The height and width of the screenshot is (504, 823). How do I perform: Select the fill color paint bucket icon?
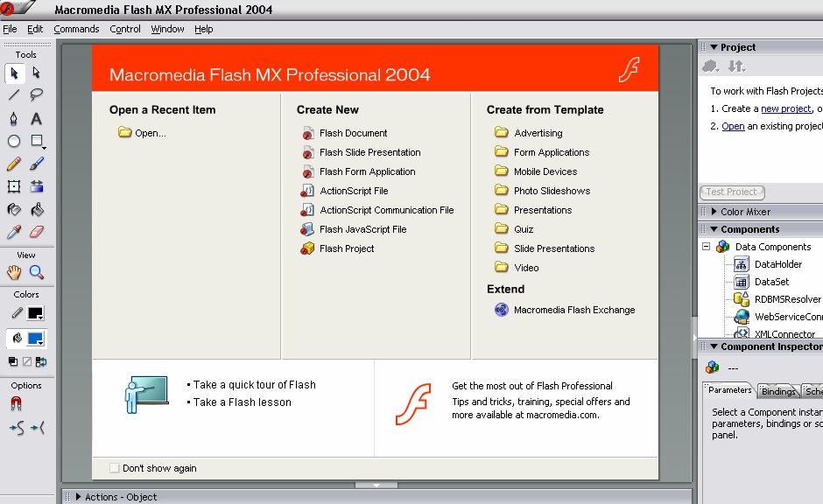[x=17, y=339]
